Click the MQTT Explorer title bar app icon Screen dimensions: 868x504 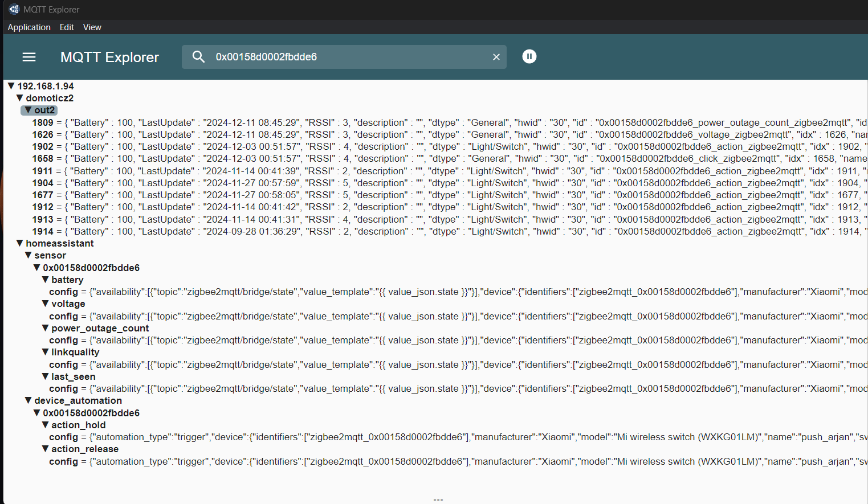(x=14, y=9)
